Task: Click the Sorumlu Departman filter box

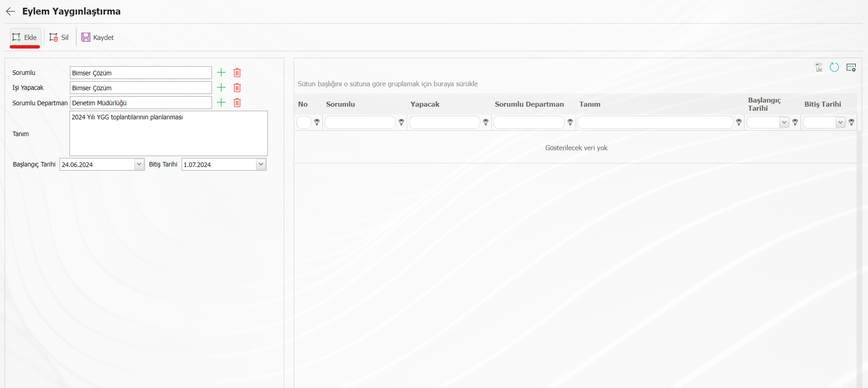Action: [x=529, y=122]
